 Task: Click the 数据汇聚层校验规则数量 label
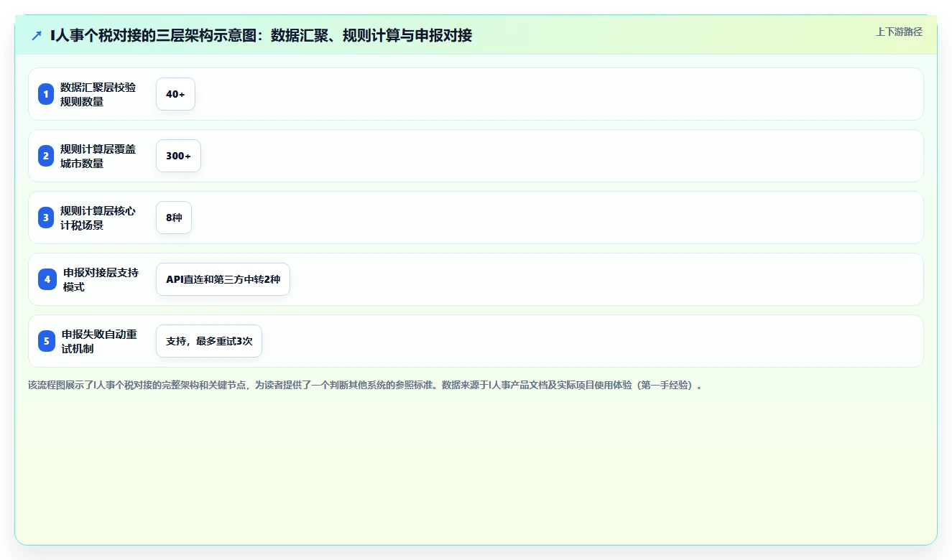coord(98,94)
